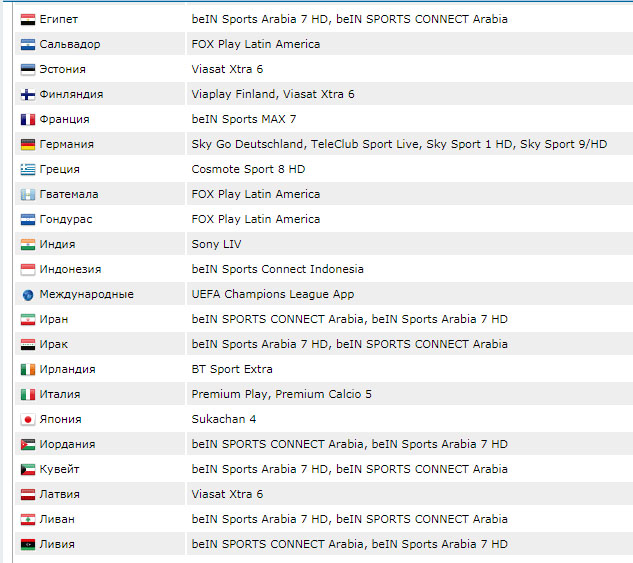Viewport: 633px width, 563px height.
Task: Click the Латвия country name
Action: (59, 495)
